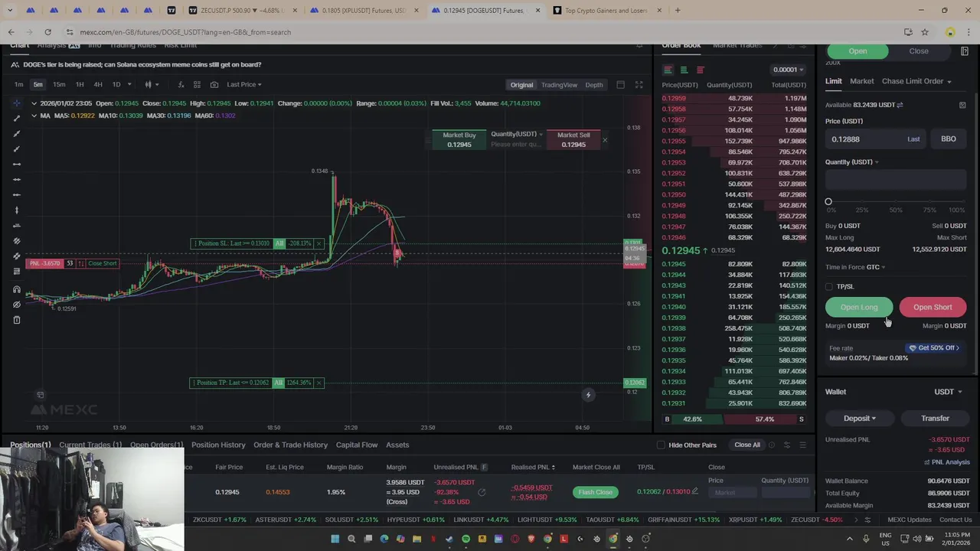Take a chart snapshot with camera icon
980x551 pixels.
[x=214, y=84]
